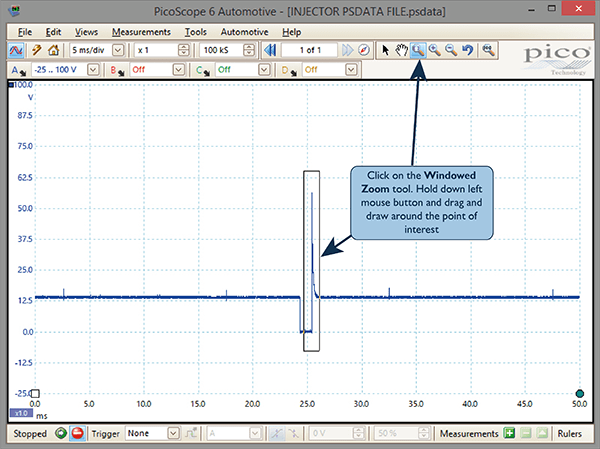600x449 pixels.
Task: Click the Delete Measurement minus icon
Action: pyautogui.click(x=526, y=433)
